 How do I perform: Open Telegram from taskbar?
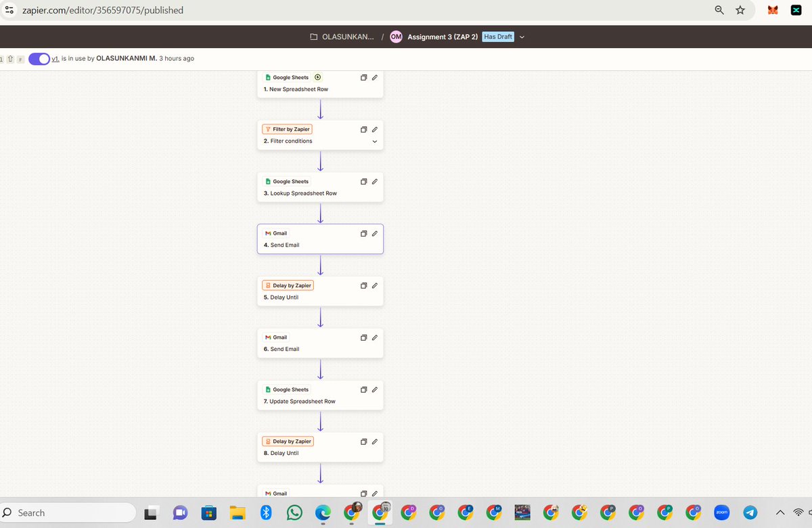point(750,513)
